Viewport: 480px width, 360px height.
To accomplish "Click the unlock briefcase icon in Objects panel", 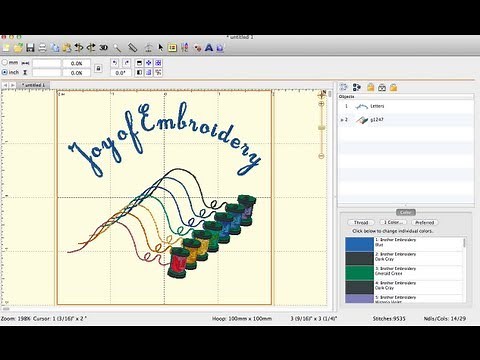I will (382, 87).
